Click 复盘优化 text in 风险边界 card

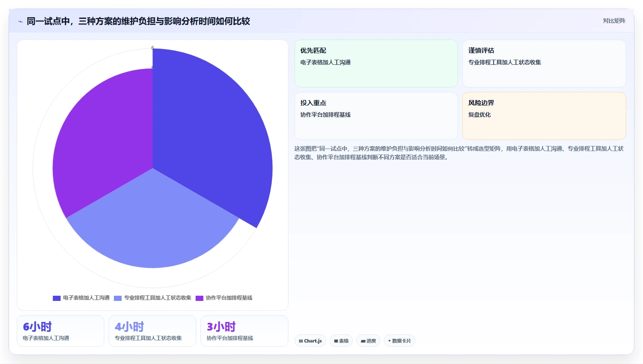[x=479, y=115]
